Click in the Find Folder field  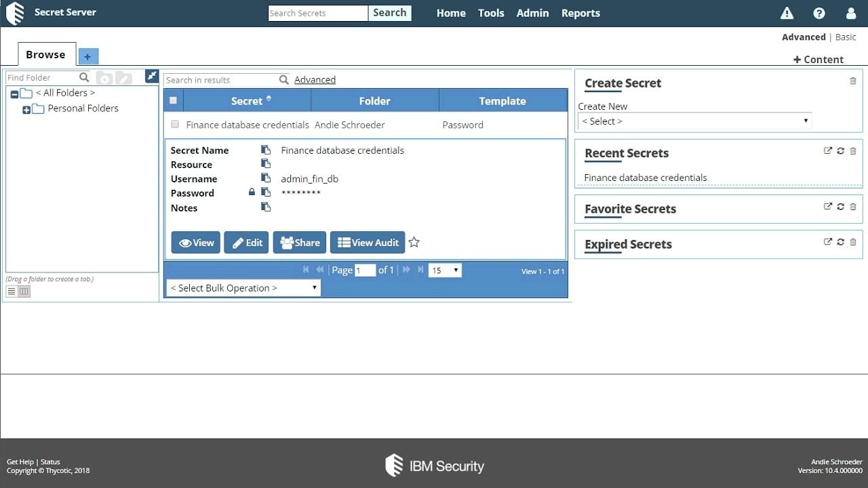(x=43, y=77)
